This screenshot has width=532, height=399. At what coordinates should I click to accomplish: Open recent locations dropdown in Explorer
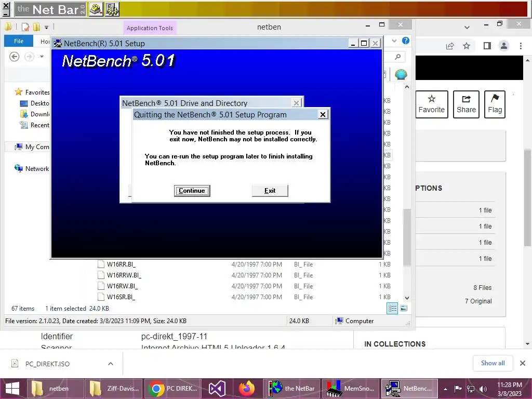click(42, 57)
